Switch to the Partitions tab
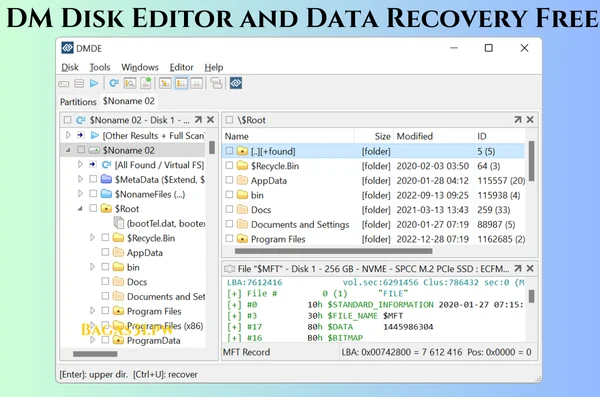The image size is (600, 397). (x=78, y=102)
